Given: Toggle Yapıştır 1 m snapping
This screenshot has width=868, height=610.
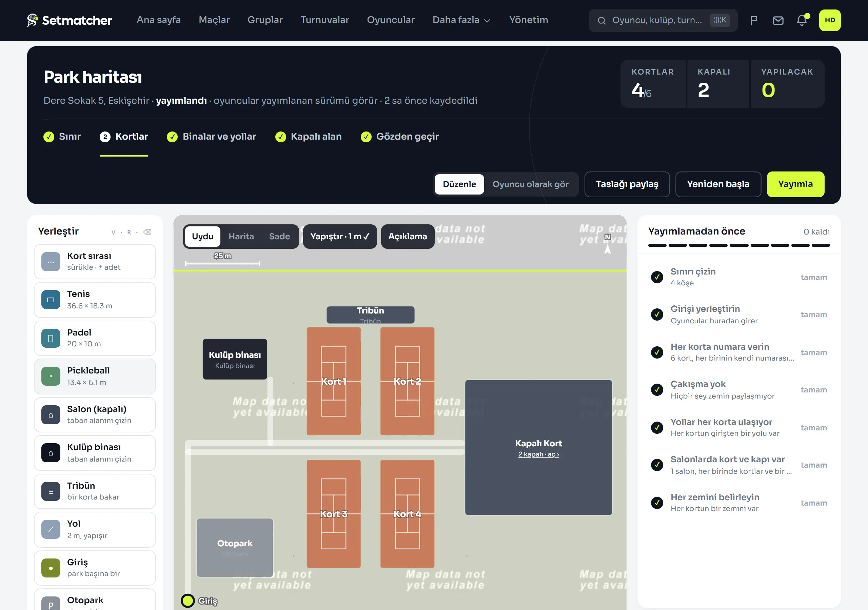Looking at the screenshot, I should pos(339,236).
